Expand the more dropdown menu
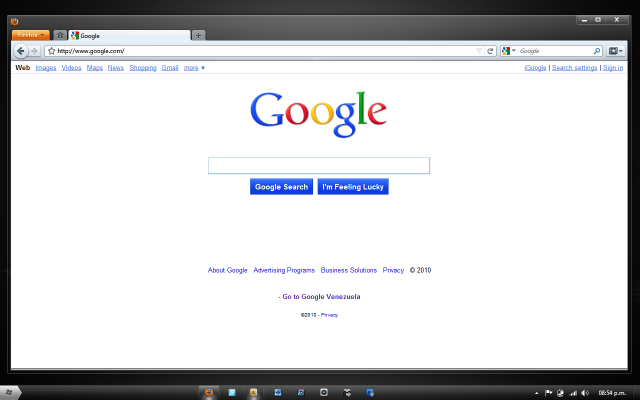This screenshot has width=640, height=400. tap(194, 68)
